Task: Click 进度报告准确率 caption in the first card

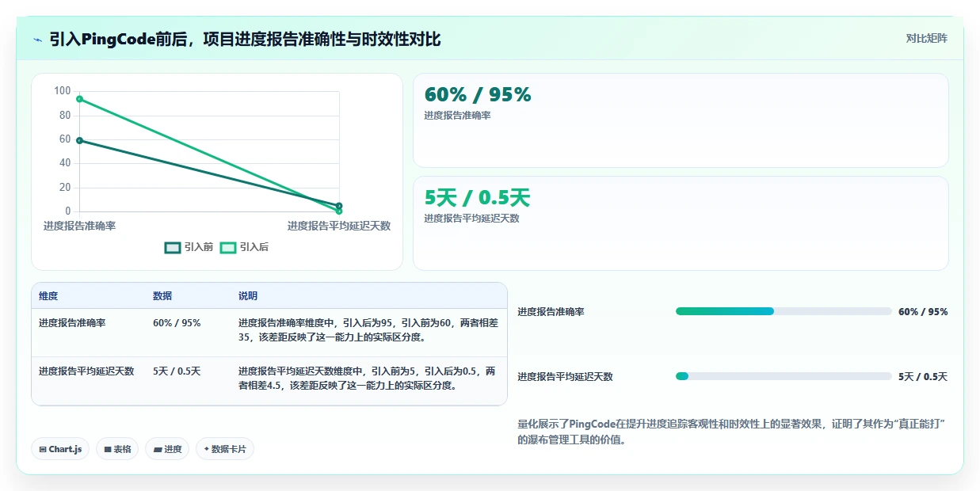Action: click(457, 116)
